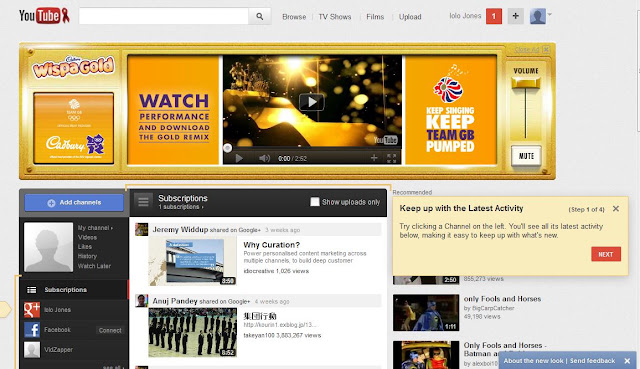Image resolution: width=640 pixels, height=369 pixels.
Task: Open the parade video thumbnail by takeyan100
Action: click(192, 333)
